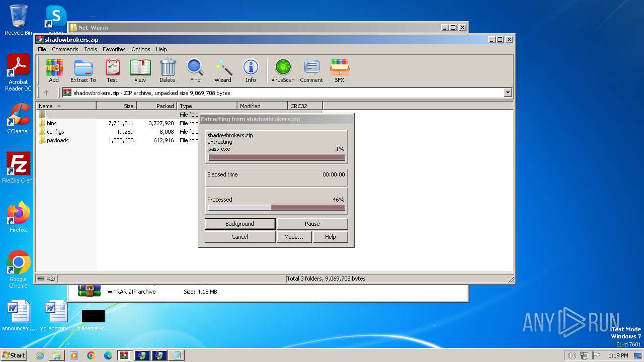This screenshot has width=644, height=362.
Task: Click the Info toolbar icon
Action: pos(251,70)
